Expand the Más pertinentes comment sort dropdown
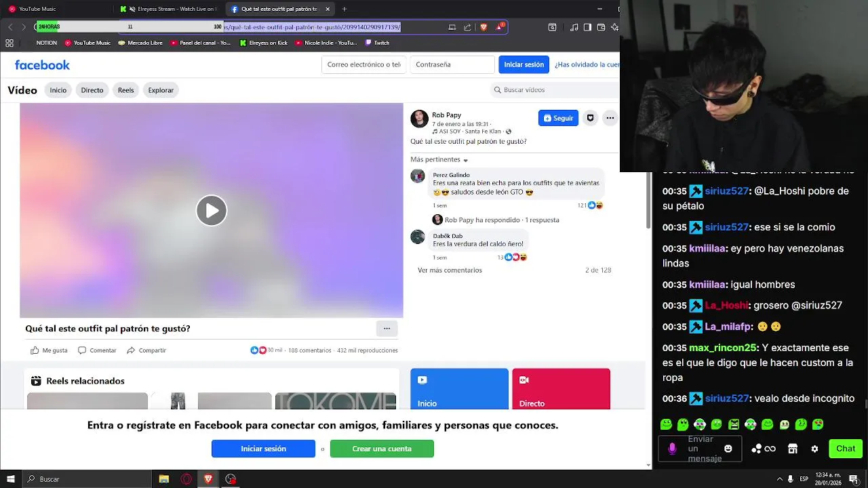Image resolution: width=868 pixels, height=488 pixels. [439, 159]
